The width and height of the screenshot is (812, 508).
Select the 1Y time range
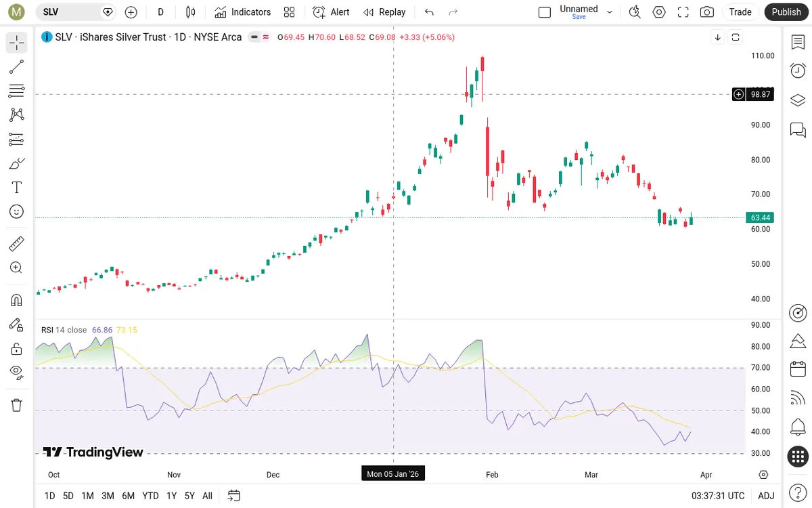point(172,496)
